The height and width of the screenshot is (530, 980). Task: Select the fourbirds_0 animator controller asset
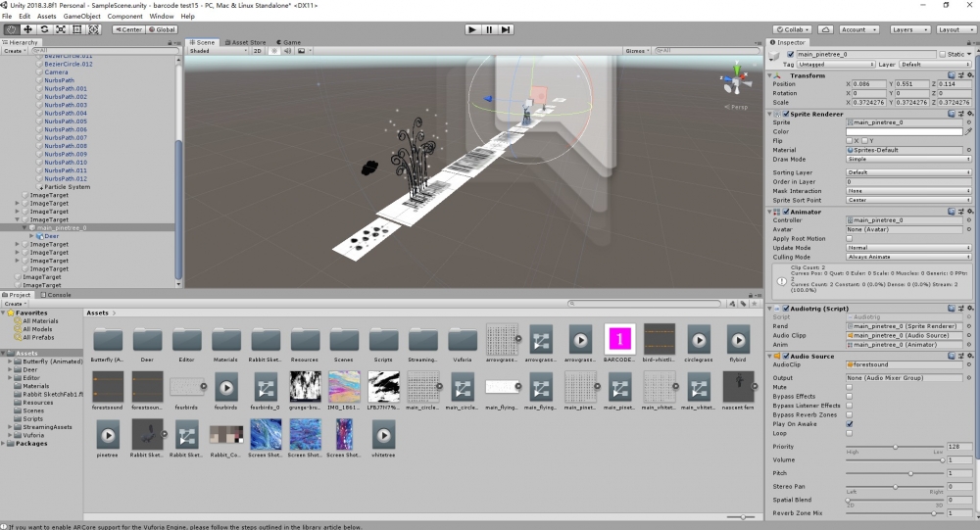click(x=265, y=389)
